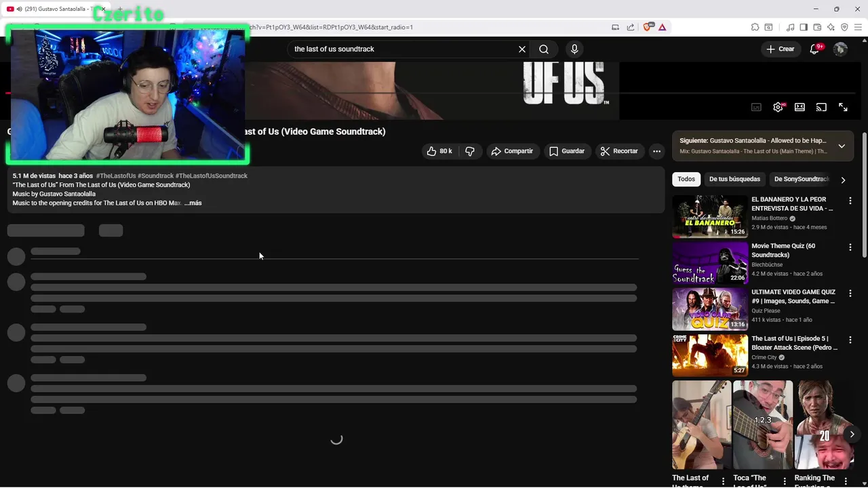Click Recortar to clip the video
The width and height of the screenshot is (868, 488).
(619, 151)
